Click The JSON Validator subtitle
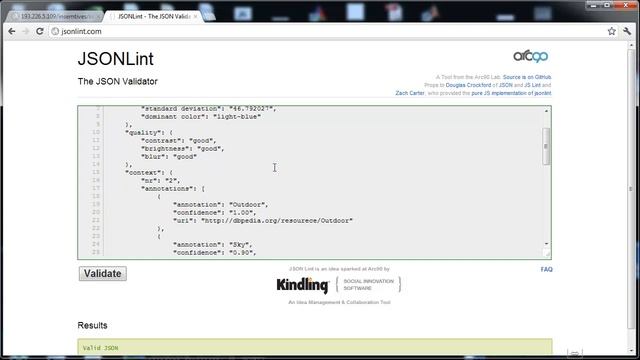Viewport: 640px width, 360px height. [118, 82]
